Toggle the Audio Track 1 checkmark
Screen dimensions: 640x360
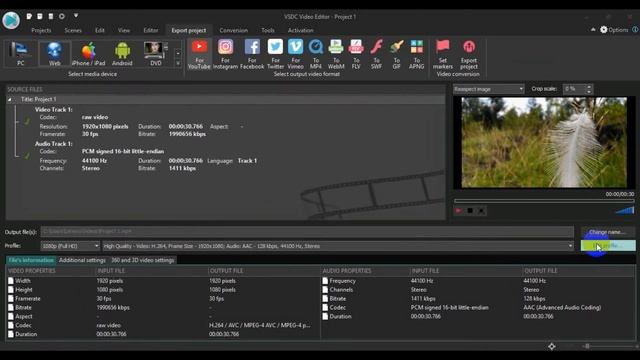27,156
